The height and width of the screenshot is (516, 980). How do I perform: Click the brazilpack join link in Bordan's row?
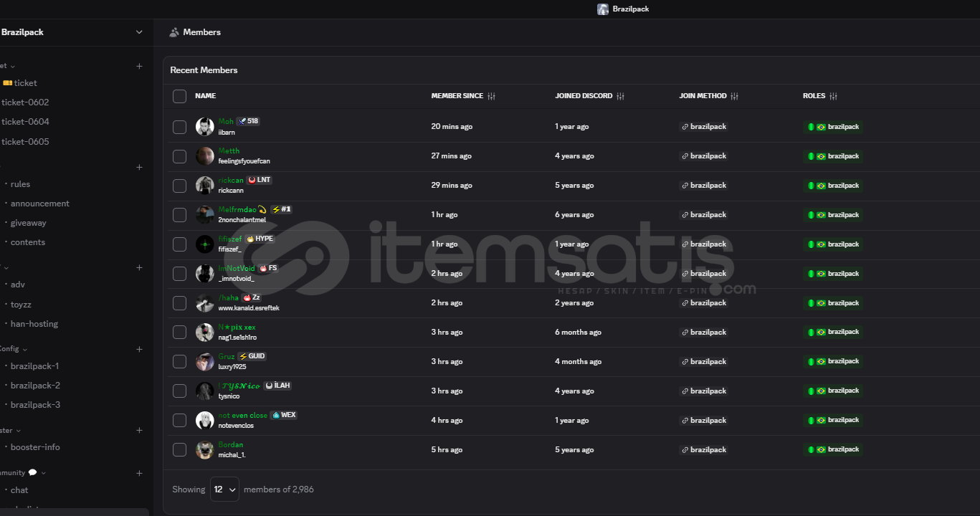point(704,450)
